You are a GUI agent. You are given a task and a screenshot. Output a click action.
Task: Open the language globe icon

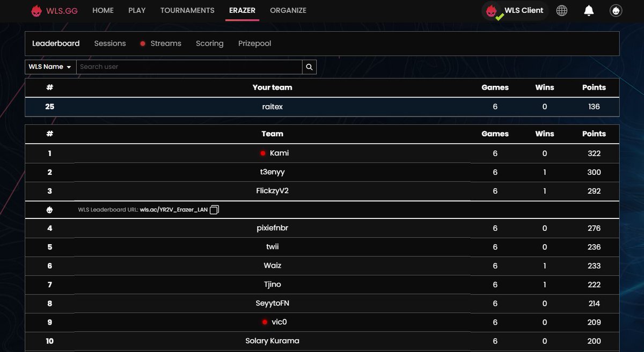point(562,10)
